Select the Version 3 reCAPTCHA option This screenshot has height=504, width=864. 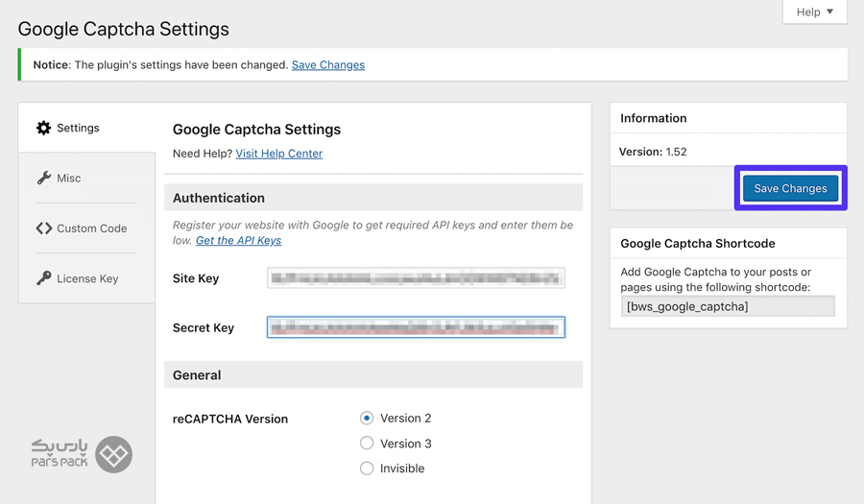[x=367, y=444]
